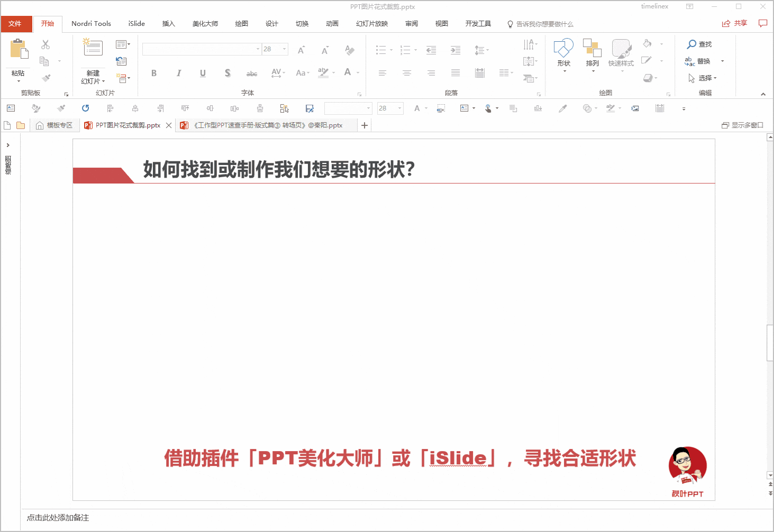Image resolution: width=774 pixels, height=532 pixels.
Task: Click the Text Highlight Color swatch in ribbon
Action: 323,72
